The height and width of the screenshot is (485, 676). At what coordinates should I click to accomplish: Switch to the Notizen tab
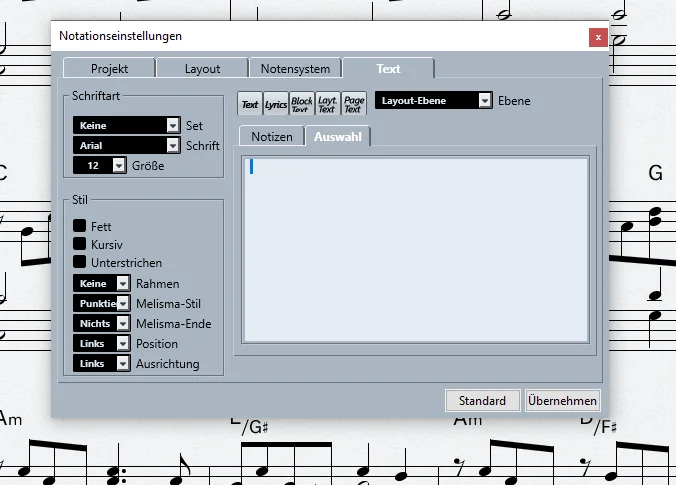coord(272,136)
